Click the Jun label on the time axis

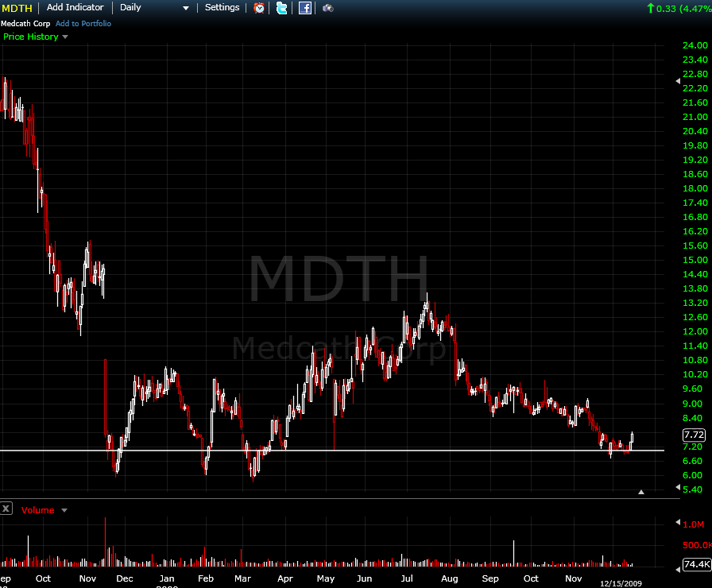(x=364, y=578)
